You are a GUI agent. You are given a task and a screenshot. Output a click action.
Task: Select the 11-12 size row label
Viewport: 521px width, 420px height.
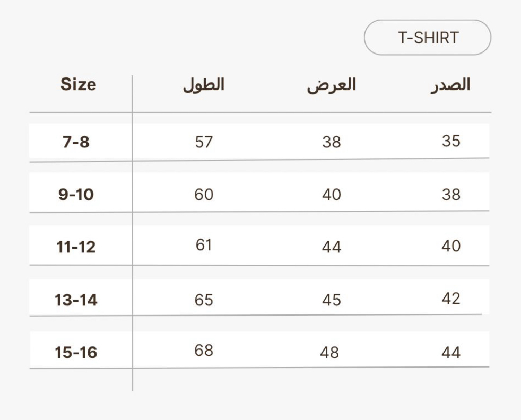click(x=76, y=247)
